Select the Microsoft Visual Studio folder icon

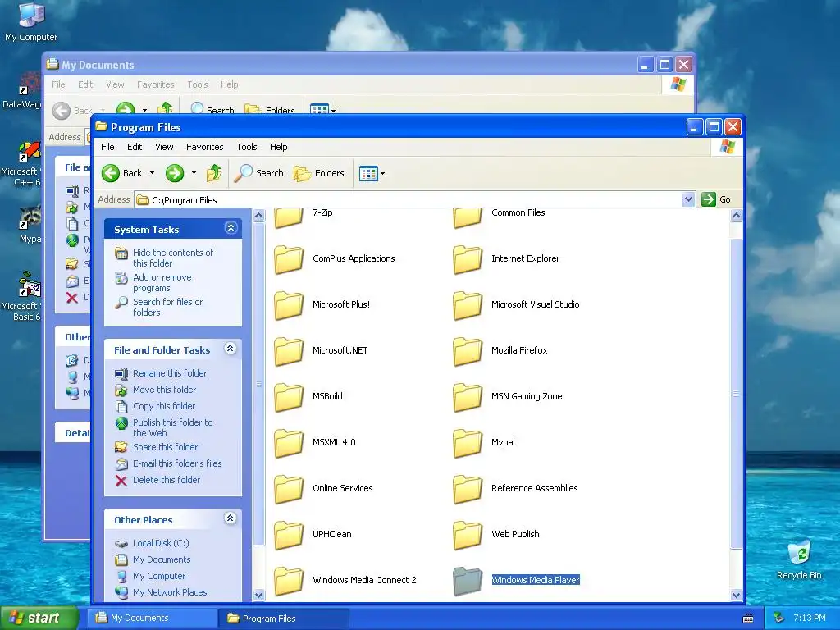468,305
